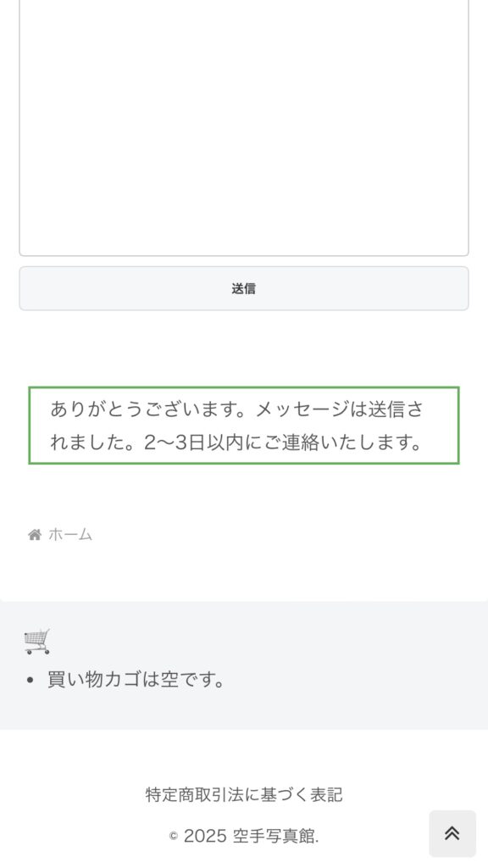The height and width of the screenshot is (868, 488).
Task: Click the house icon beside ホーム
Action: [35, 535]
